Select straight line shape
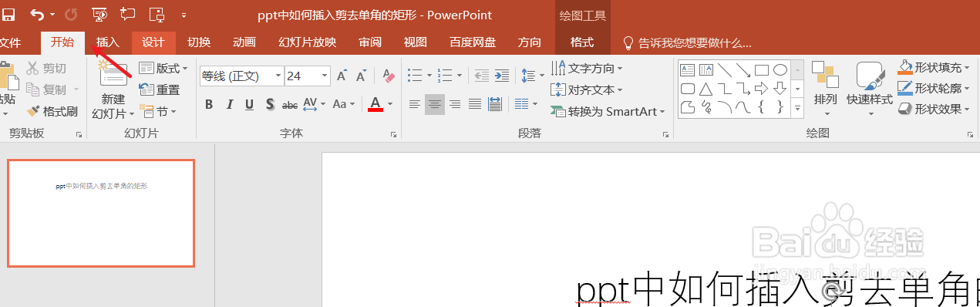Image resolution: width=980 pixels, height=307 pixels. (725, 69)
